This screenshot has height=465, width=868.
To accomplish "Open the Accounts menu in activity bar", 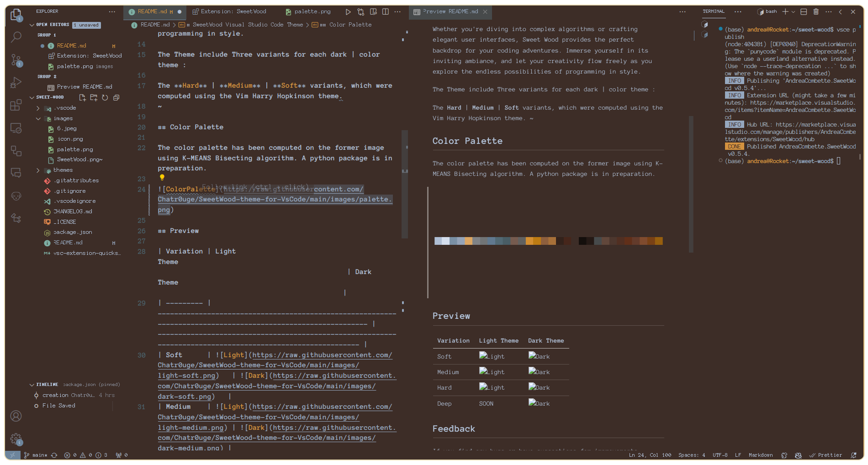I will click(x=16, y=416).
